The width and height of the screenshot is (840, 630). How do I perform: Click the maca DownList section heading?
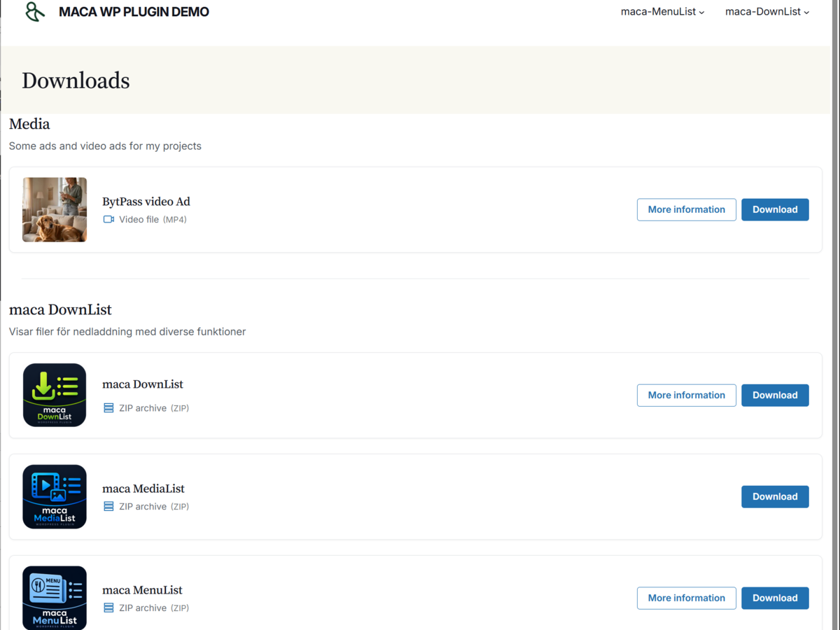pyautogui.click(x=60, y=309)
